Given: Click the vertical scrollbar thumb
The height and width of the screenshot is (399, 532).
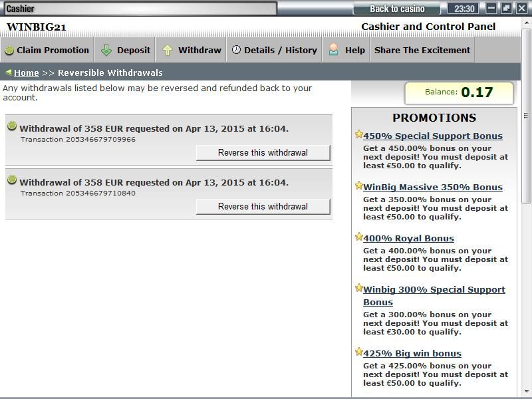Looking at the screenshot, I should pyautogui.click(x=526, y=116).
